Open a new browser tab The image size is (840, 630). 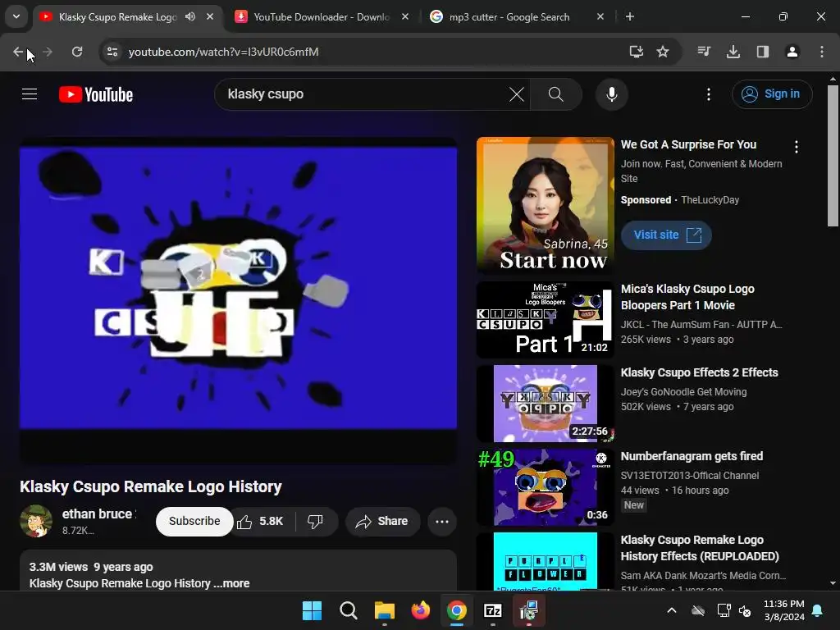click(630, 16)
